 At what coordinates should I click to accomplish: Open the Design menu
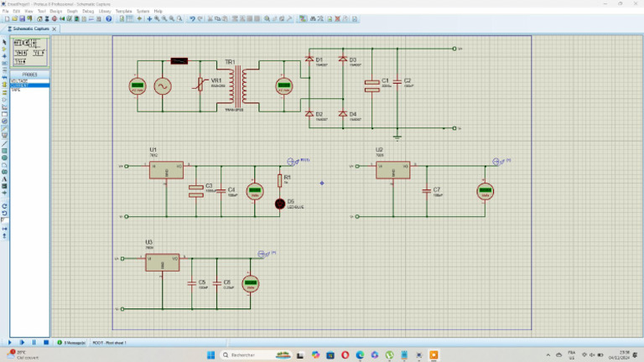pos(56,11)
